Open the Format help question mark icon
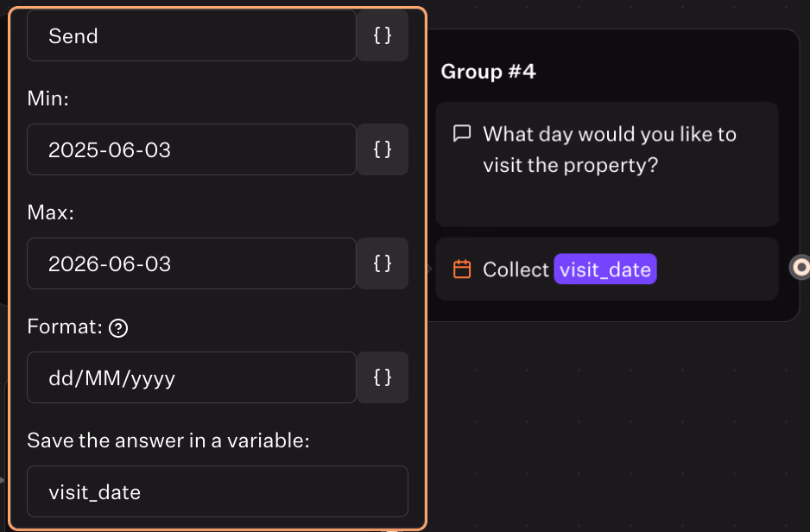The height and width of the screenshot is (532, 810). tap(119, 328)
